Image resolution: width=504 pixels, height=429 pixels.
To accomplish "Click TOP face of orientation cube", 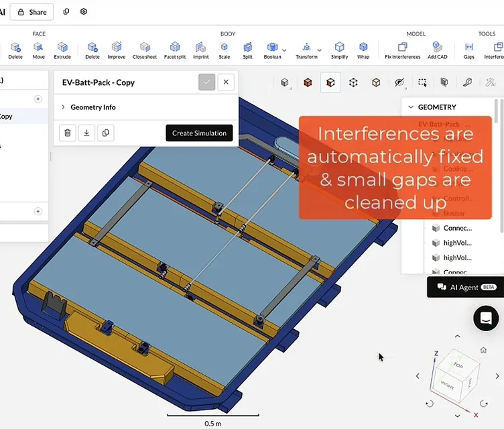I will (458, 365).
